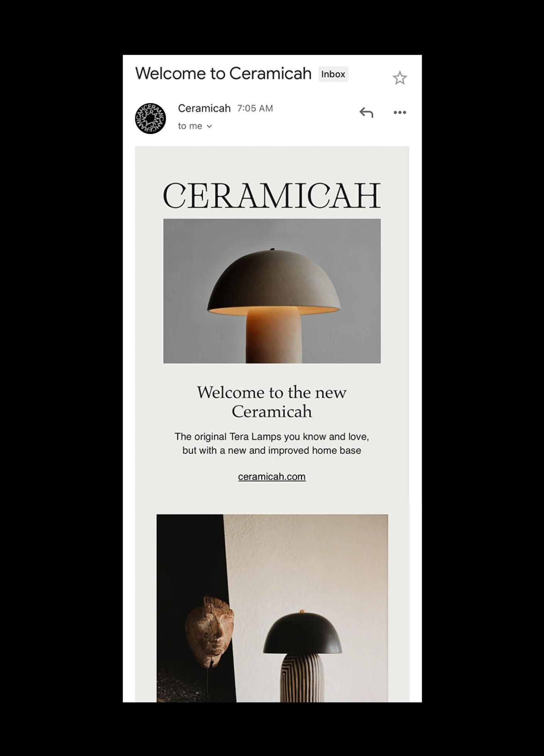Click the 7:05 AM timestamp

tap(255, 108)
